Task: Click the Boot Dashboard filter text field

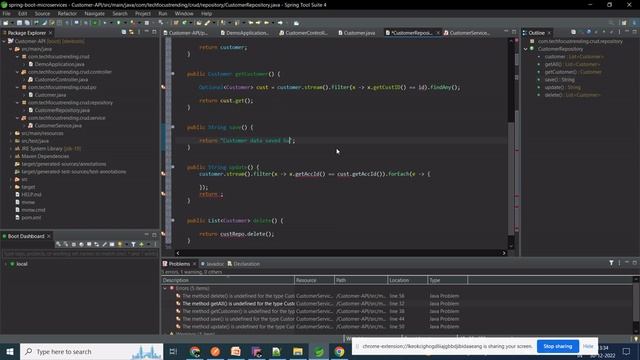Action: coord(80,253)
